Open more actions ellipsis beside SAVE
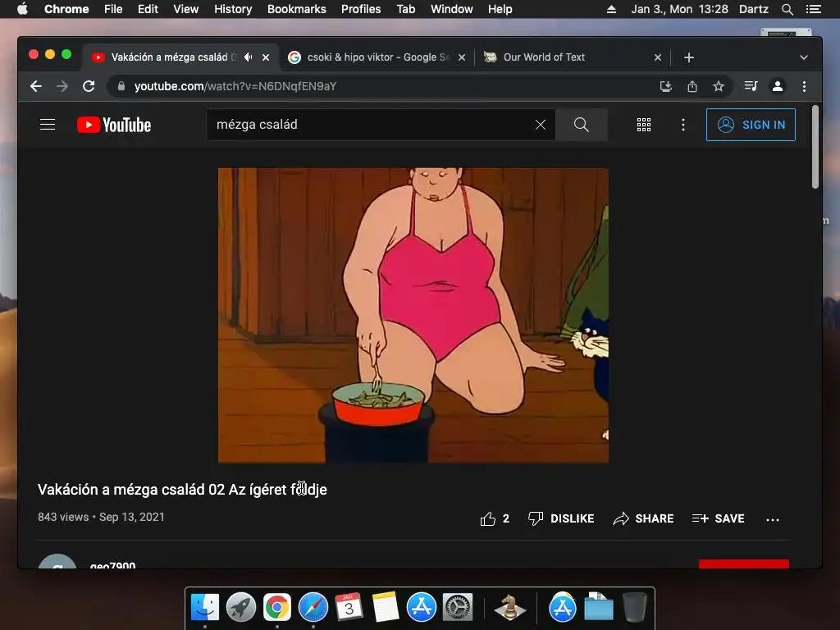The width and height of the screenshot is (840, 630). 773,519
